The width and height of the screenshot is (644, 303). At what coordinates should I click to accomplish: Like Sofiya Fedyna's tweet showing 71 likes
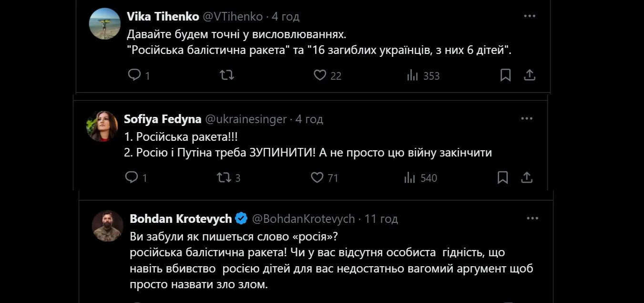tap(316, 177)
